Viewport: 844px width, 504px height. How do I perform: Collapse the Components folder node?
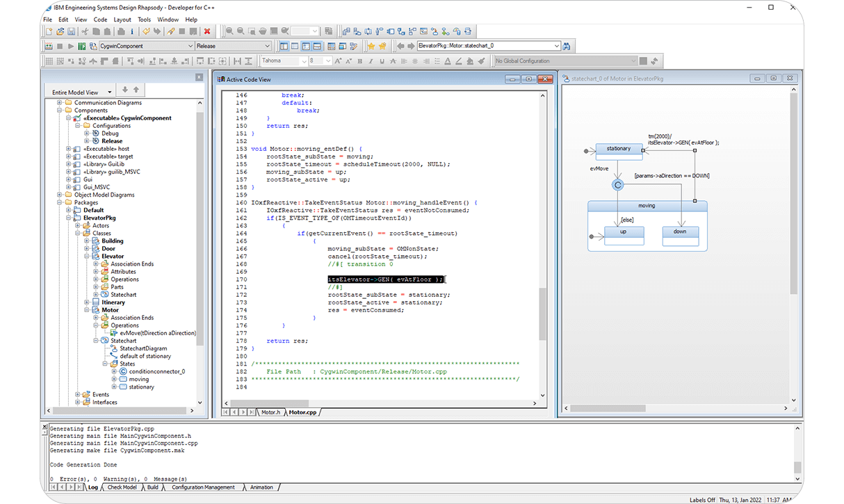59,111
